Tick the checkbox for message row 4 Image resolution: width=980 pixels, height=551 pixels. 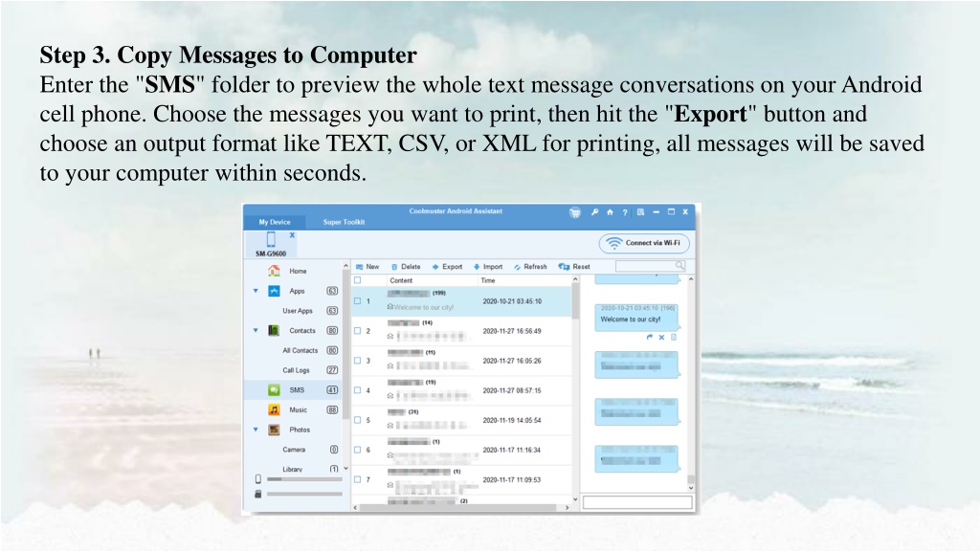click(357, 390)
